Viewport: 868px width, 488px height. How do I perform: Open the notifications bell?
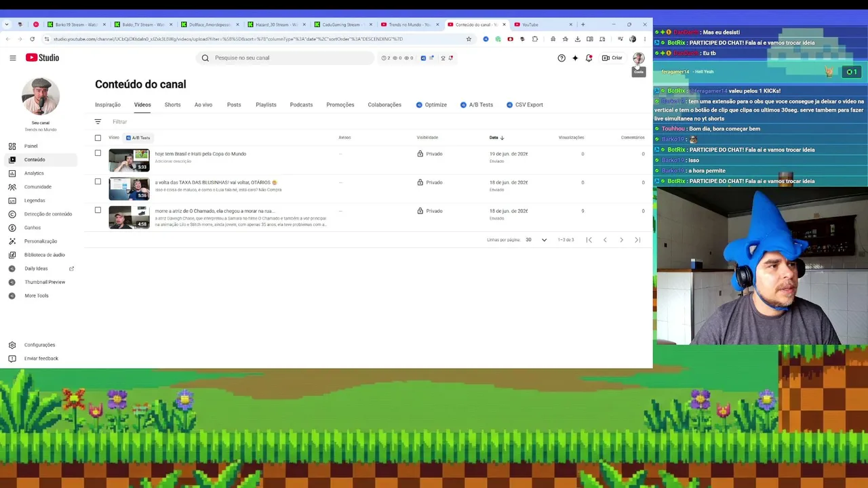pos(589,58)
